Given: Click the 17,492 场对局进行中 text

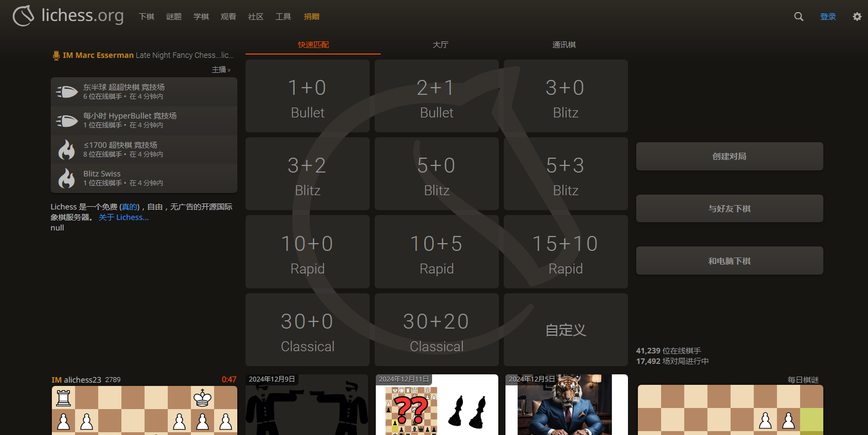Looking at the screenshot, I should pos(672,361).
